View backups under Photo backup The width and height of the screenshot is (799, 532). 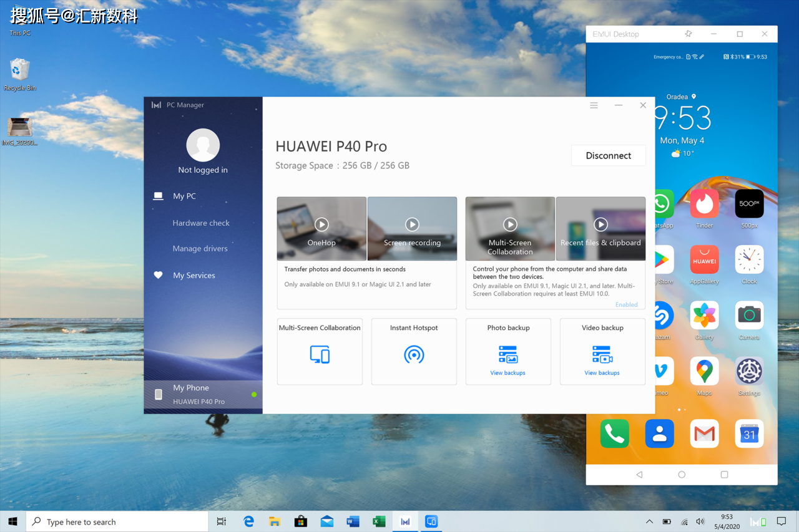pyautogui.click(x=507, y=373)
